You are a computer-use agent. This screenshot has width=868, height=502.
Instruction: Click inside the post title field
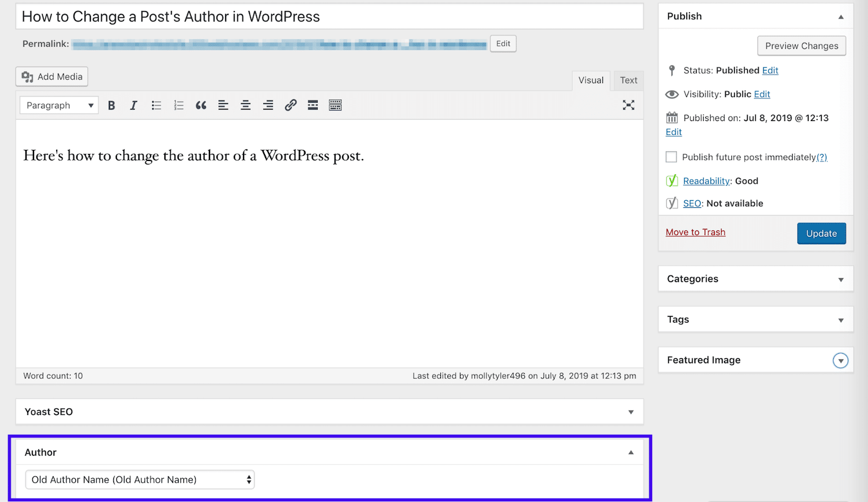click(231, 16)
